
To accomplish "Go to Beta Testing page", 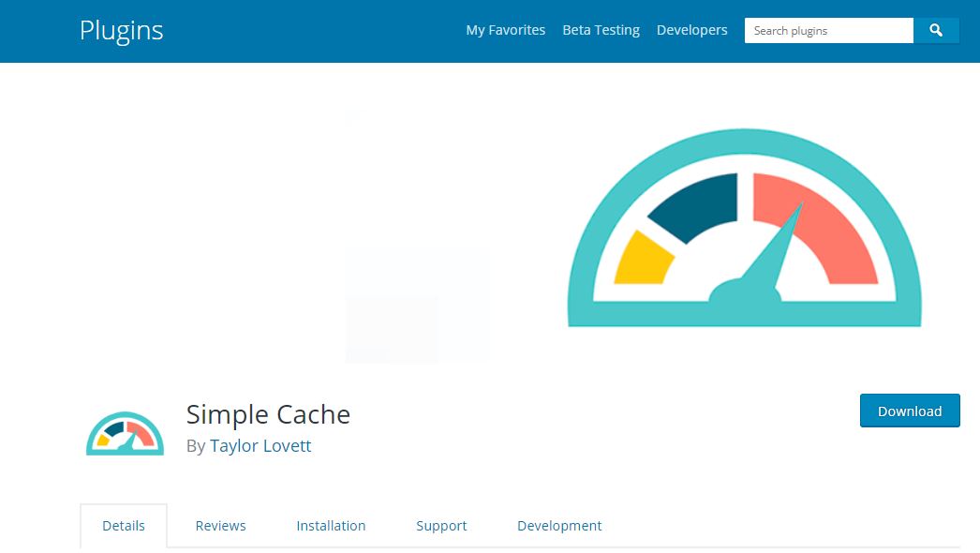I will pyautogui.click(x=601, y=30).
